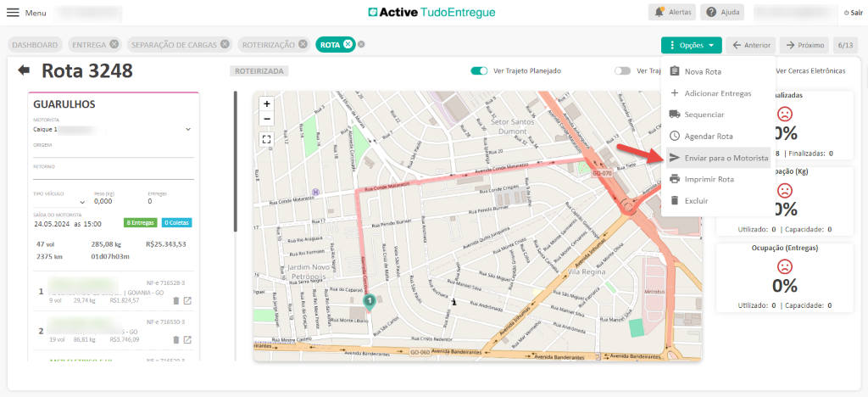Click the 0 Coletas blue badge
The image size is (868, 397).
(x=176, y=222)
